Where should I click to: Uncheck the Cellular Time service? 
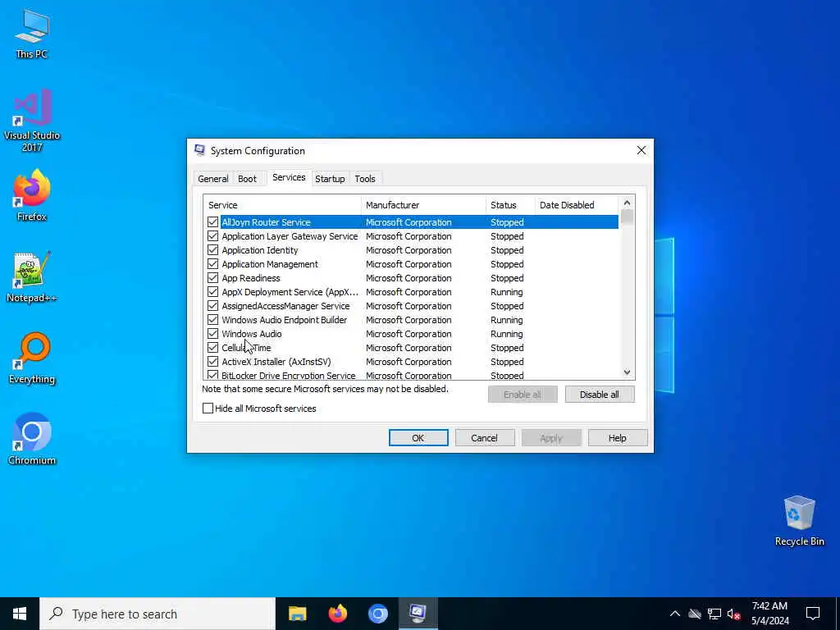pos(212,347)
